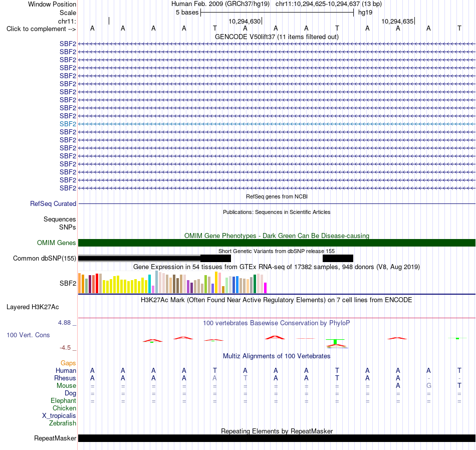
Task: Click the Layered H3K27Ac label
Action: [33, 307]
